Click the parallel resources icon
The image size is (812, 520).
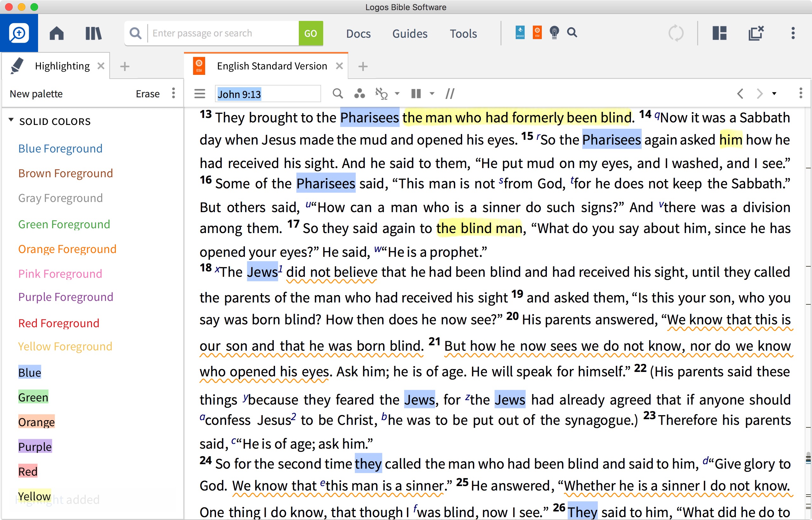click(x=382, y=94)
